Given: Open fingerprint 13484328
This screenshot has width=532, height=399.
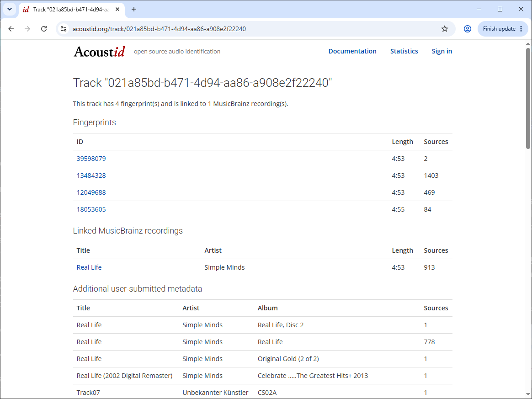Looking at the screenshot, I should coord(91,176).
